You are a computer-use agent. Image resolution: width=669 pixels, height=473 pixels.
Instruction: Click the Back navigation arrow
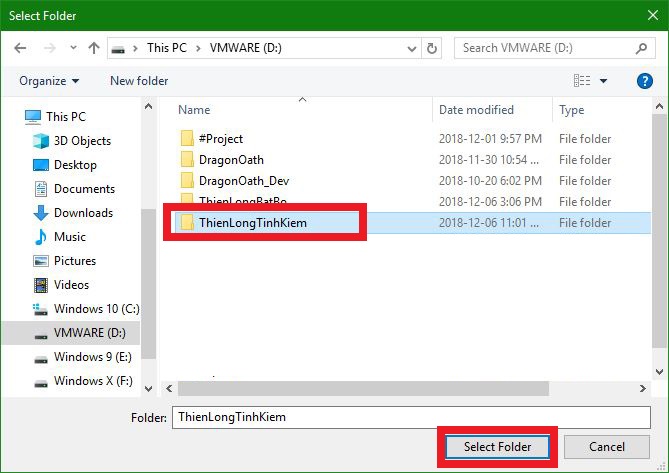click(x=21, y=48)
